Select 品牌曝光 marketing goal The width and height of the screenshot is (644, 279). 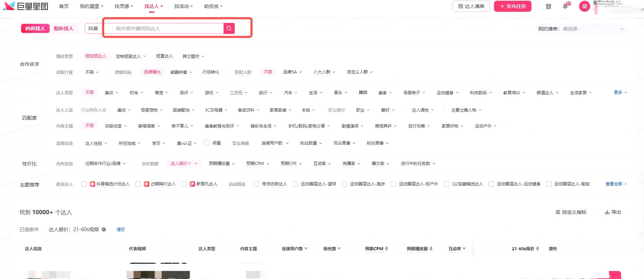click(x=152, y=72)
